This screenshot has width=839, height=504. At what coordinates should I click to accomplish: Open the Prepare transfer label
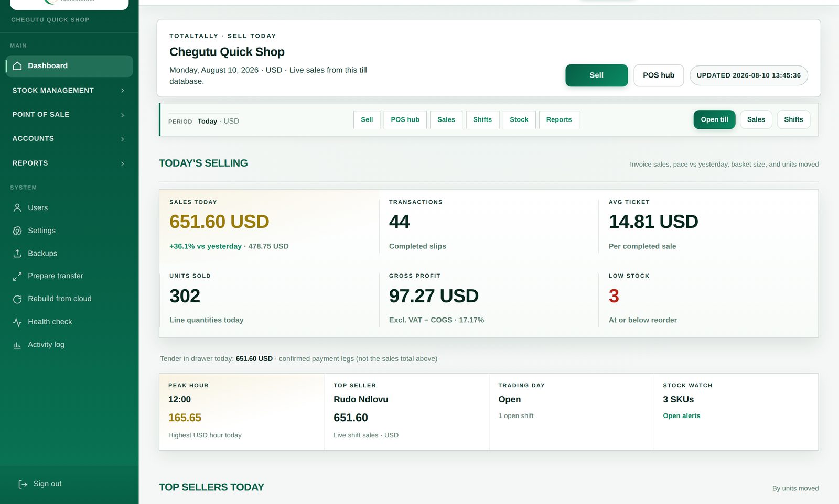pos(56,276)
